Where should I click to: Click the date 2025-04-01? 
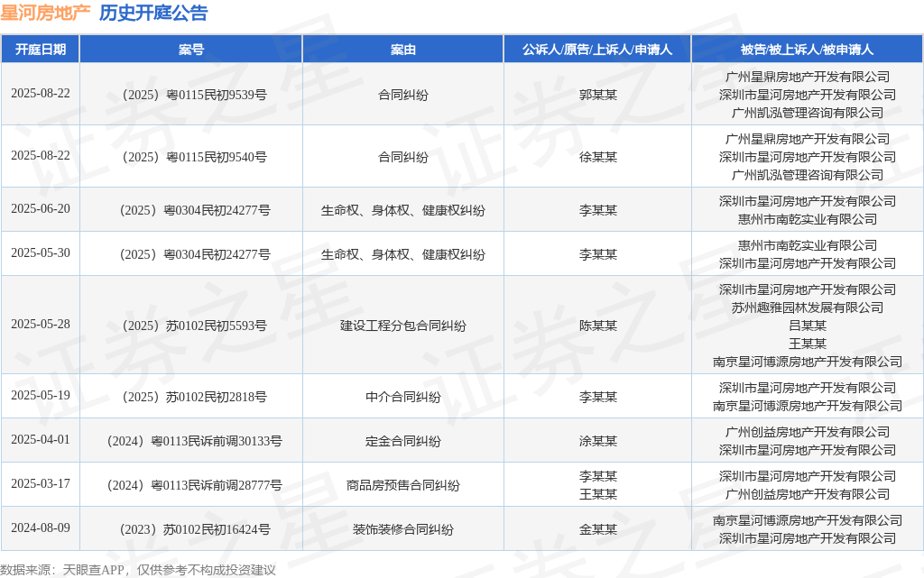[x=40, y=440]
